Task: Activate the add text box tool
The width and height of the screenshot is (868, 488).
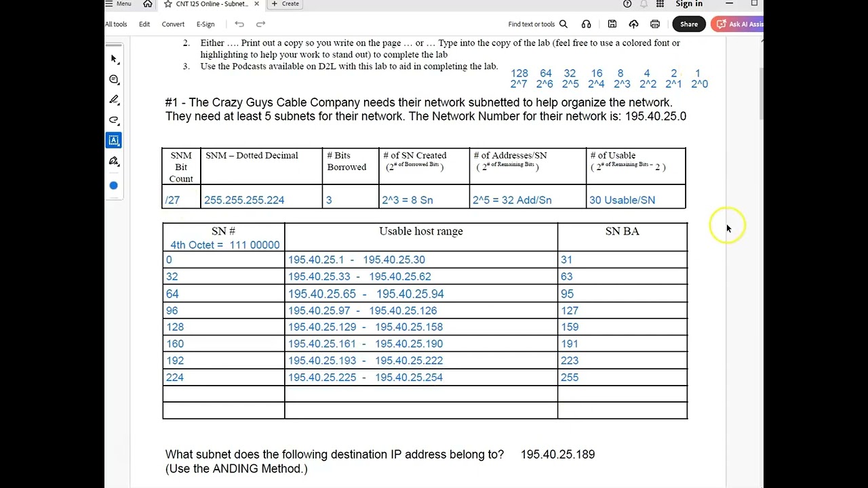Action: 114,140
